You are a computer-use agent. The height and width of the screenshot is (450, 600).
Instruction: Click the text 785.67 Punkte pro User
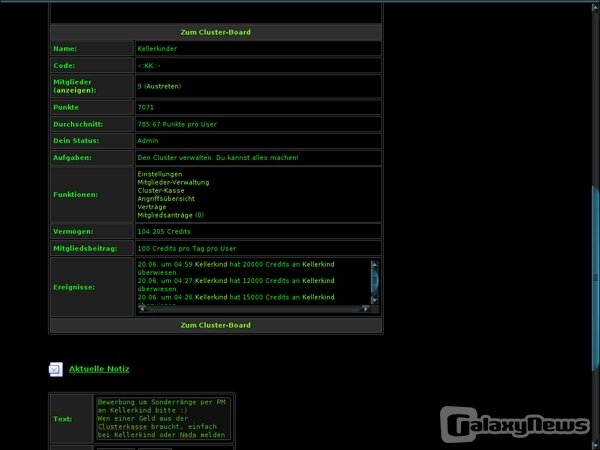(x=177, y=124)
